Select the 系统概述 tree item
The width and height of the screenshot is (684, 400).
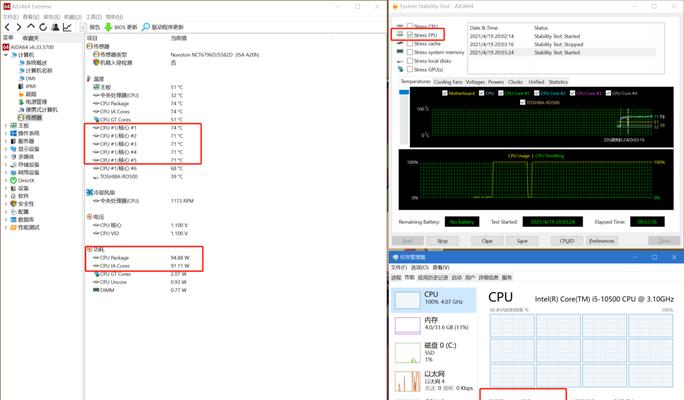(x=33, y=63)
